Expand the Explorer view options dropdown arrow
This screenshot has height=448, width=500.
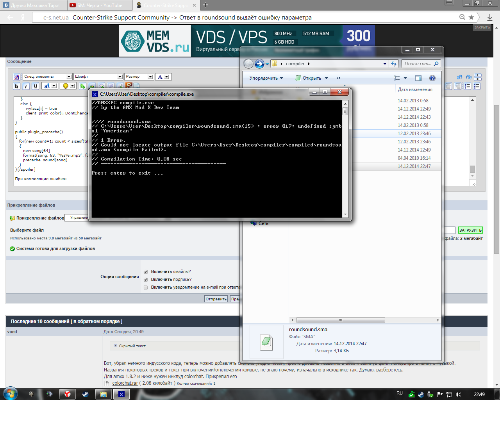[405, 78]
